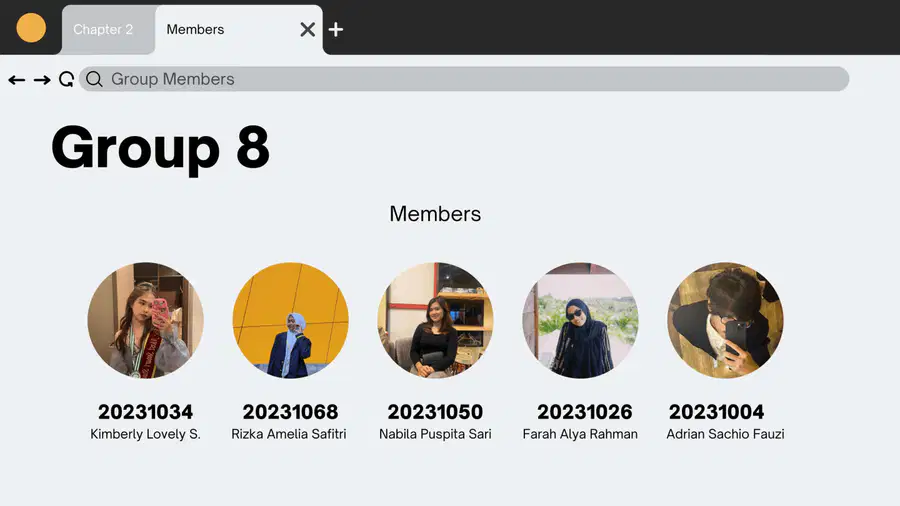Viewport: 900px width, 506px height.
Task: Click the Group Members search bar
Action: click(464, 79)
